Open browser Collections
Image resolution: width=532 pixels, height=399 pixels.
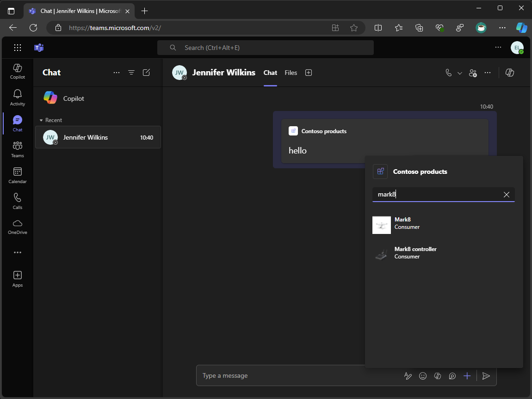coord(419,28)
